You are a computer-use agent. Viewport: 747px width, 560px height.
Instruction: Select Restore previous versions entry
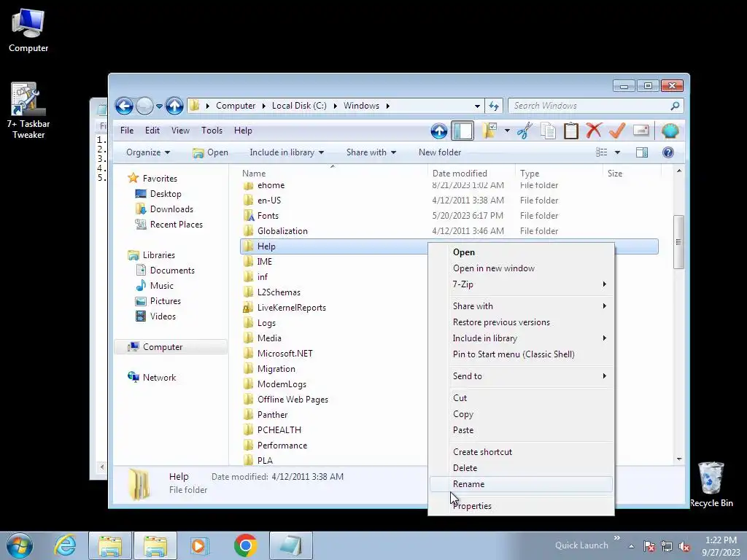(521, 322)
